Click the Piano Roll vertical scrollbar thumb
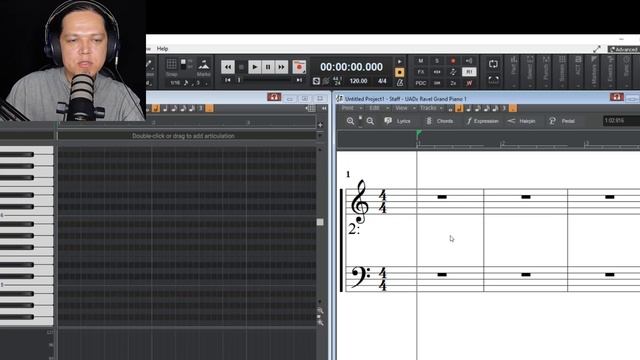Viewport: 640px width, 360px height. pyautogui.click(x=320, y=222)
